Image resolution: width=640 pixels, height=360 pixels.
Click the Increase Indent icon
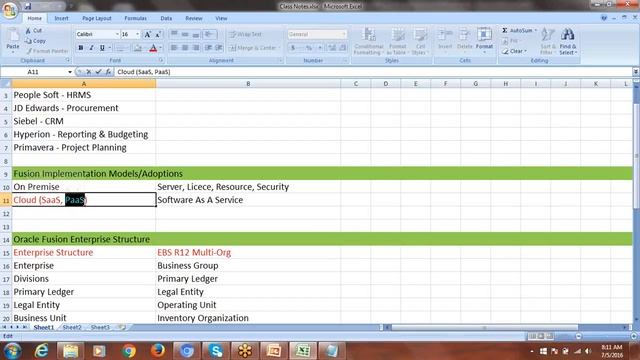(x=219, y=48)
